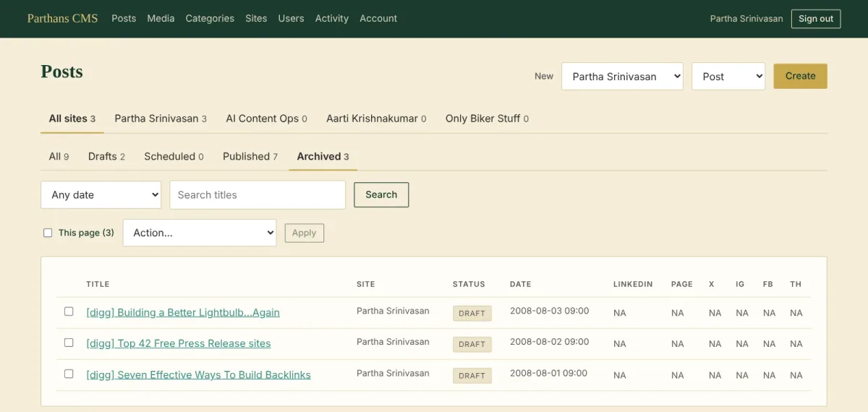Check the Top 42 Free Press Release row checkbox

pos(69,343)
